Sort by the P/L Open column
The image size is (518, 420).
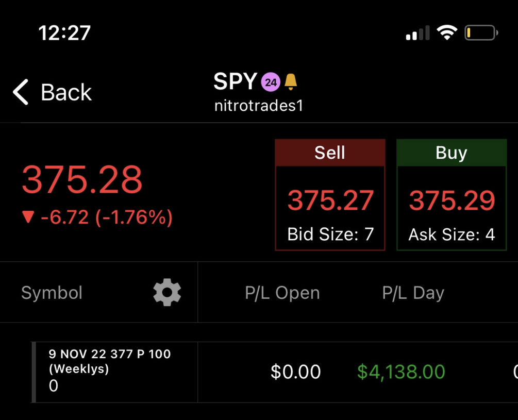coord(282,293)
